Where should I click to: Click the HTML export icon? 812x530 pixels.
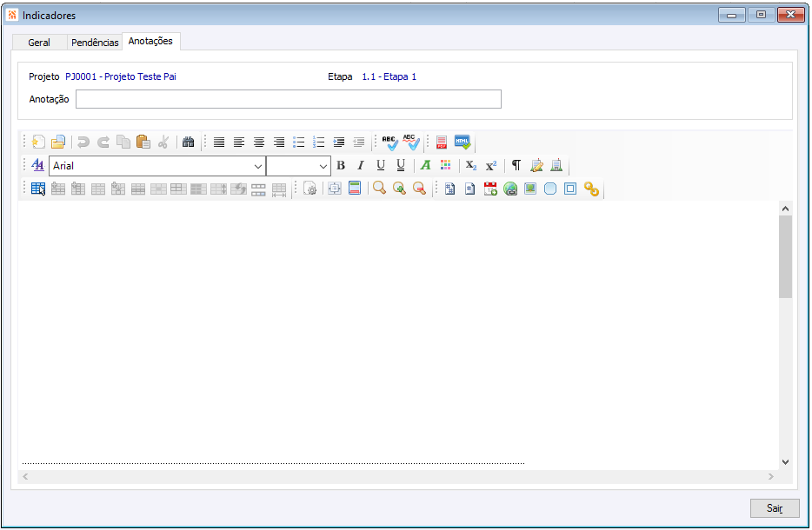[463, 142]
